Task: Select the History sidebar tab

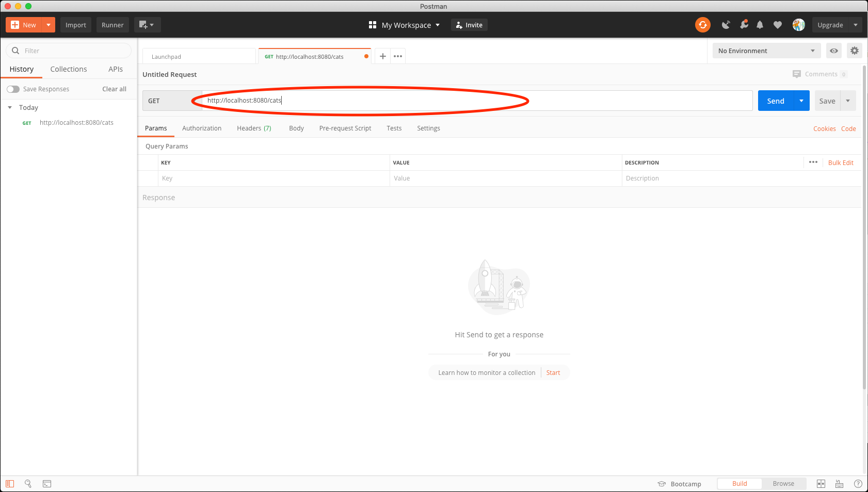Action: pyautogui.click(x=21, y=69)
